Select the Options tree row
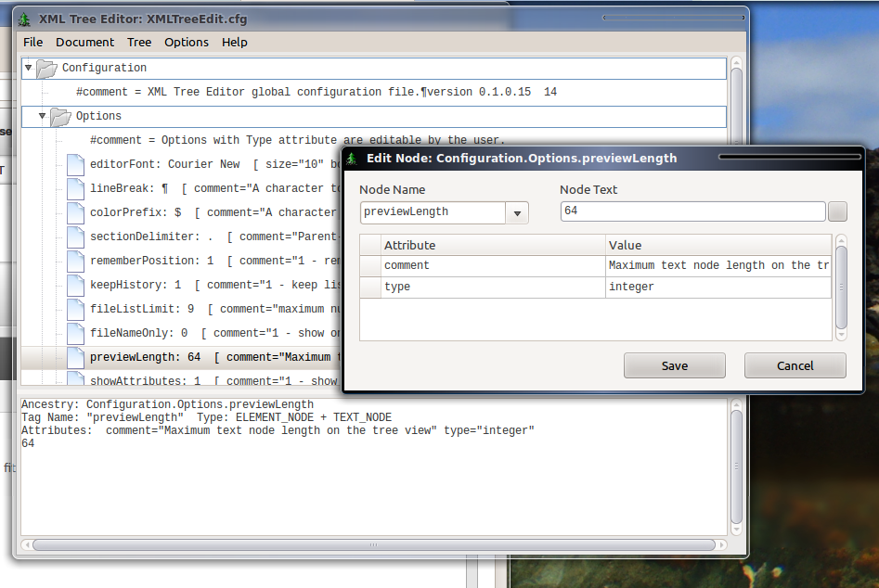Screen dimensions: 879x588 coord(374,117)
